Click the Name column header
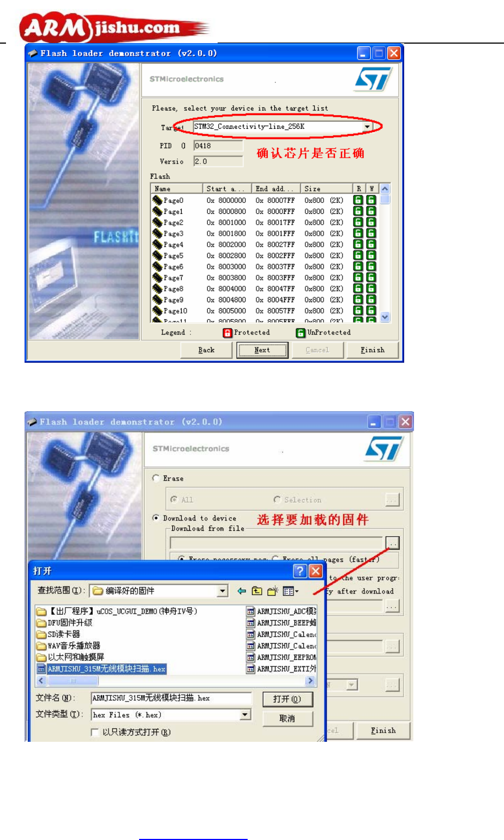This screenshot has width=504, height=840. [x=177, y=189]
